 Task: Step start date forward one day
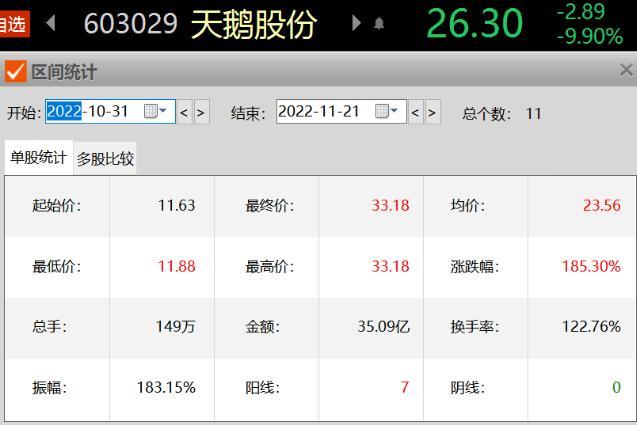pyautogui.click(x=201, y=113)
